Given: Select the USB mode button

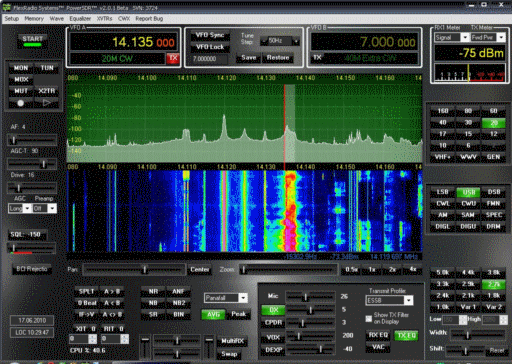Looking at the screenshot, I should click(x=468, y=192).
